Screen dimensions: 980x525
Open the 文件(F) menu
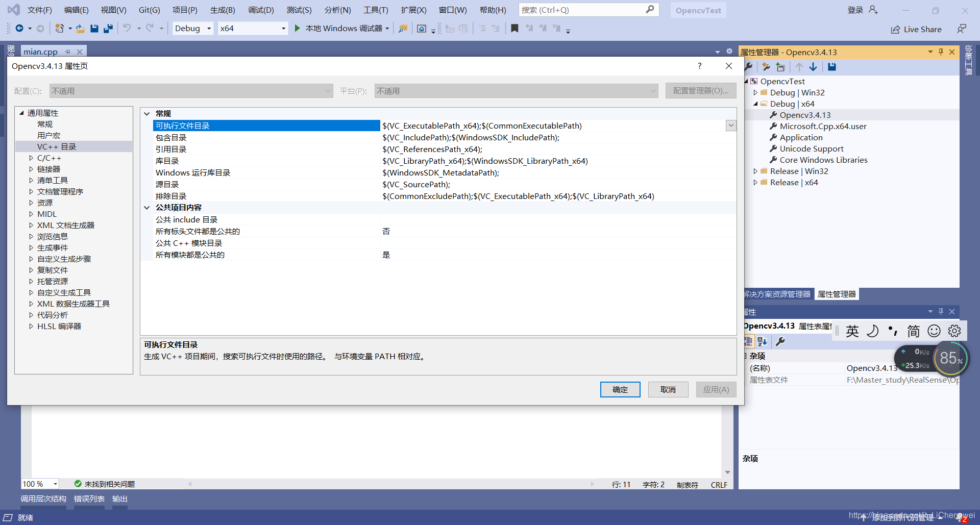pyautogui.click(x=39, y=10)
